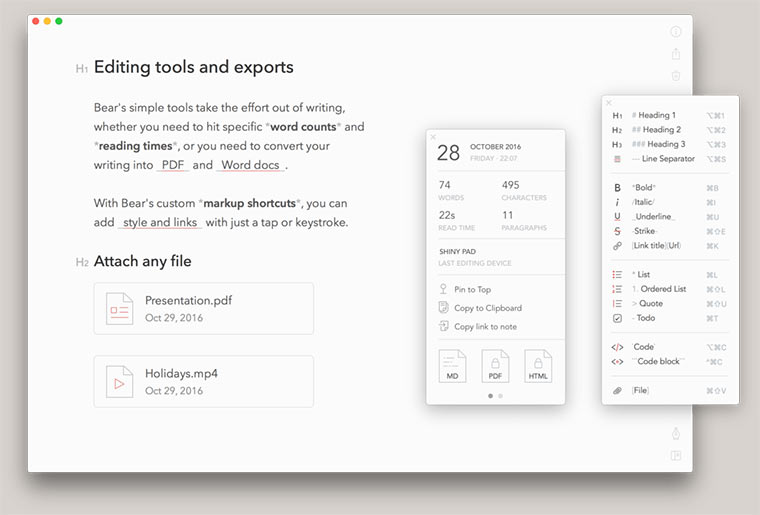Click the share/export icon at top right

(x=676, y=54)
